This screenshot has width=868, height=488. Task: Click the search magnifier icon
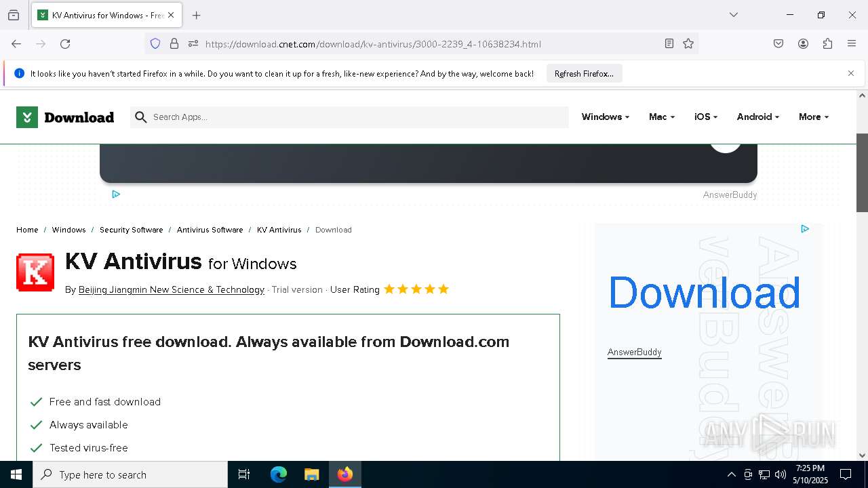(x=141, y=117)
